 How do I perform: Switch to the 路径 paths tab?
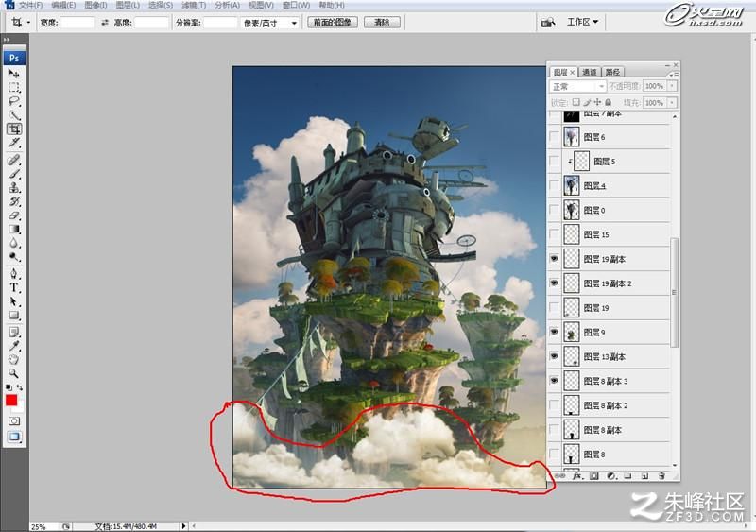(x=612, y=72)
